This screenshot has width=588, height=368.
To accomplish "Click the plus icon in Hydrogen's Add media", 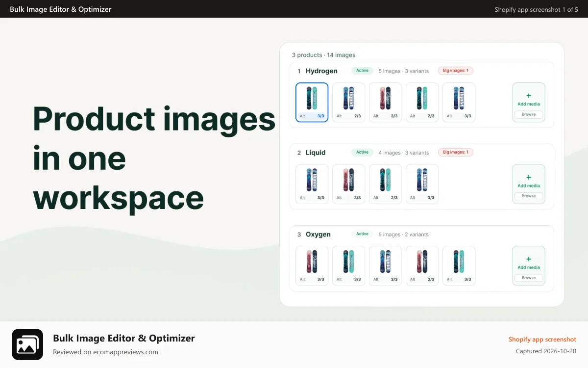I will pos(529,96).
